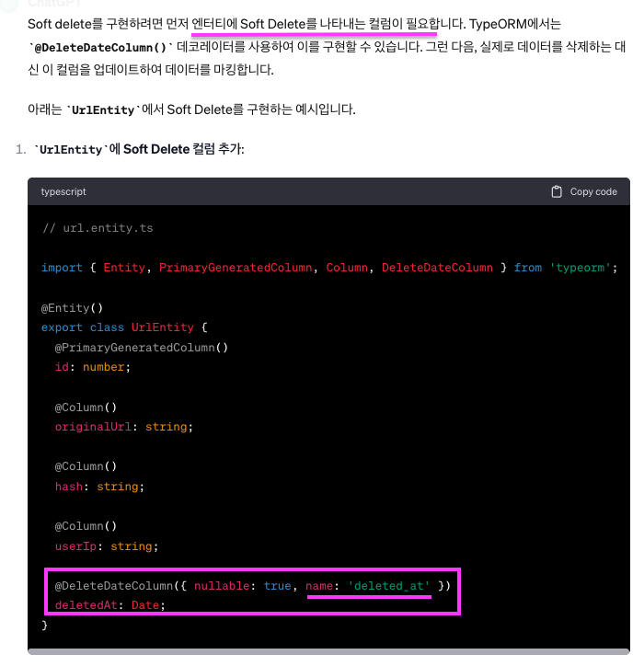The height and width of the screenshot is (666, 644).
Task: Click the 'export class' keywords
Action: click(x=83, y=327)
